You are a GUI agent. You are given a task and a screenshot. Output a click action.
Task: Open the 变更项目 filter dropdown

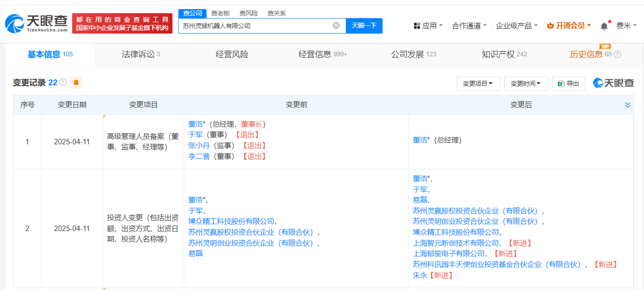coord(478,84)
